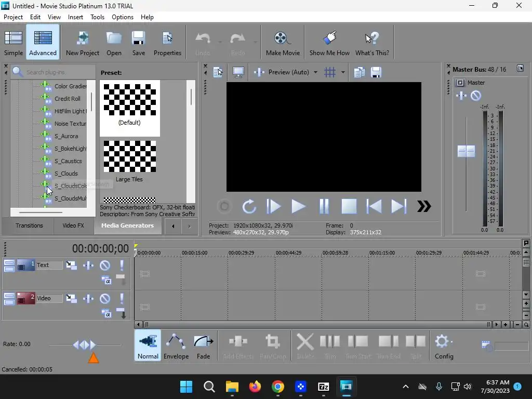The image size is (532, 399).
Task: Open the Options menu
Action: pos(123,17)
